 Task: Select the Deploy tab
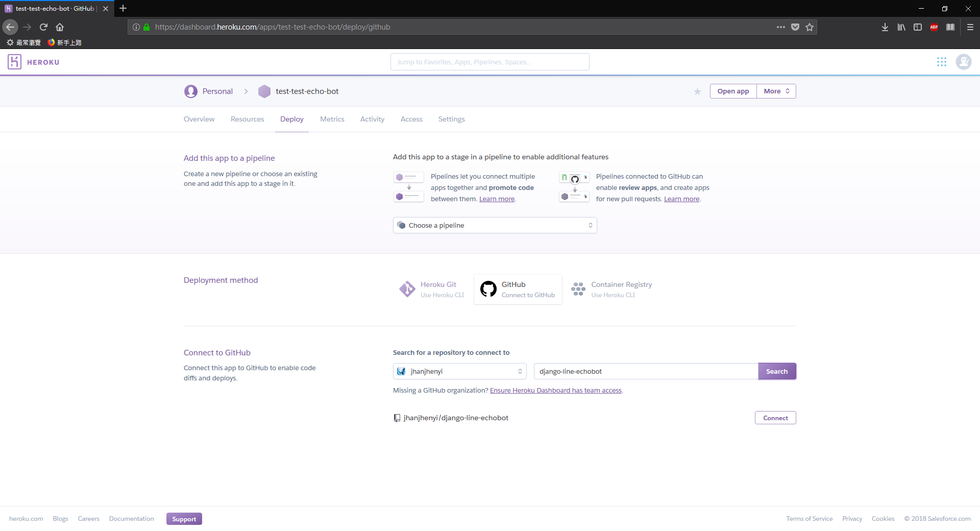coord(292,119)
